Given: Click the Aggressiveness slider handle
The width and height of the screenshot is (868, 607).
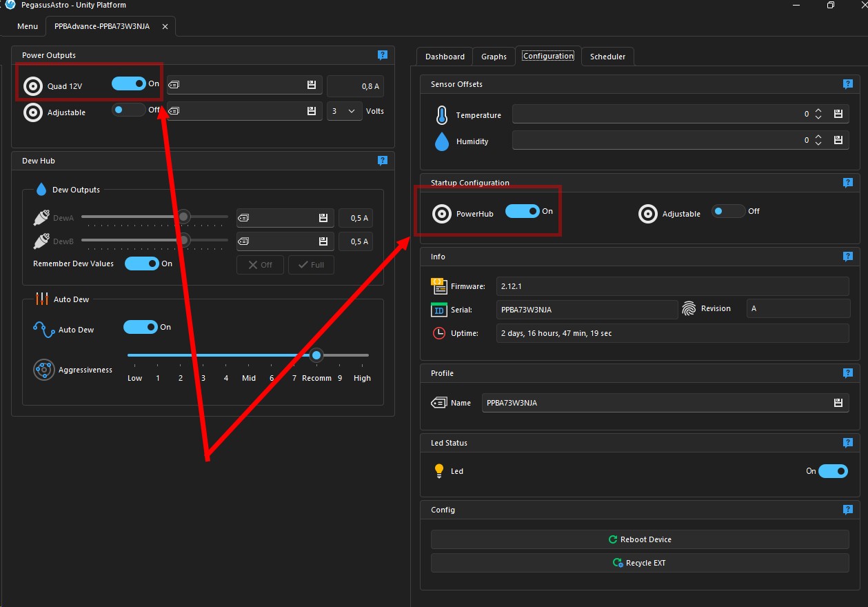Looking at the screenshot, I should 316,355.
